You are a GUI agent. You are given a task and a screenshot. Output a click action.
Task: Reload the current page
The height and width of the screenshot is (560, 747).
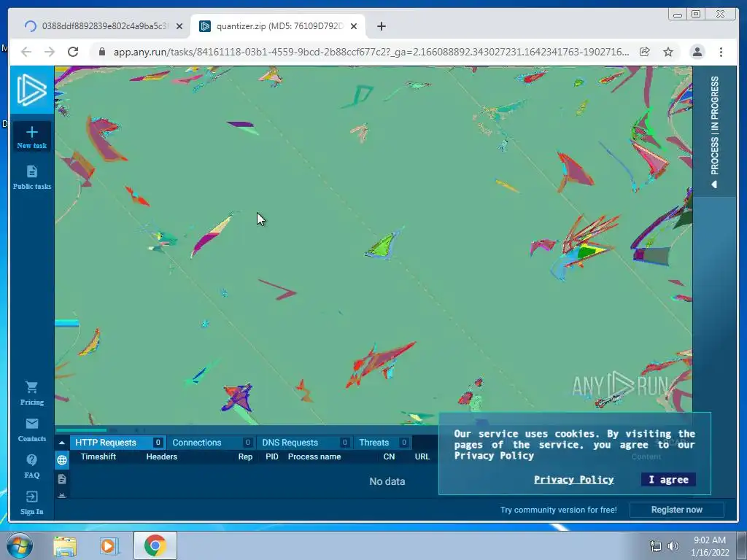click(x=73, y=52)
